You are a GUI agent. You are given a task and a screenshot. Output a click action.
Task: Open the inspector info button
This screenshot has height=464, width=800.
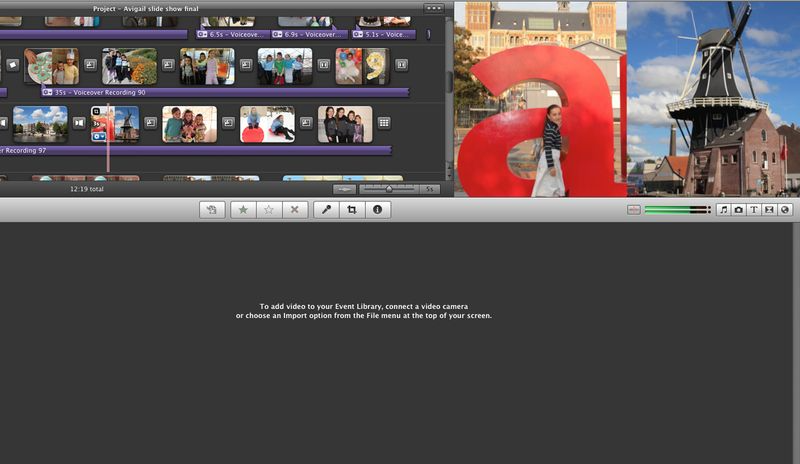(x=378, y=210)
